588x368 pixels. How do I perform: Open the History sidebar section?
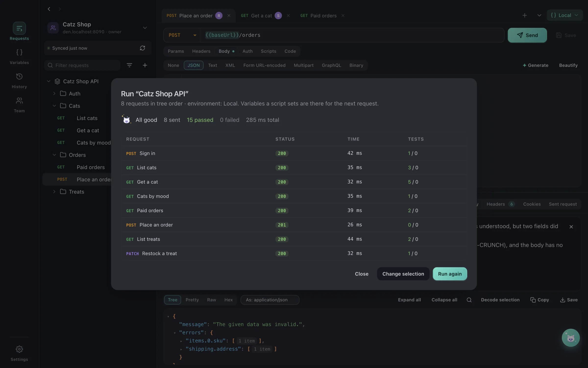pos(19,81)
